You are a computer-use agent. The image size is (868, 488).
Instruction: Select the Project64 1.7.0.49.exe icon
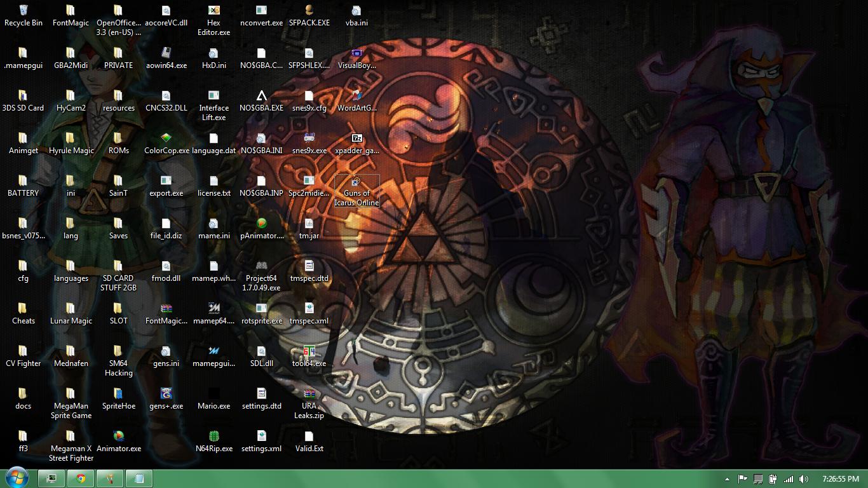(x=261, y=276)
